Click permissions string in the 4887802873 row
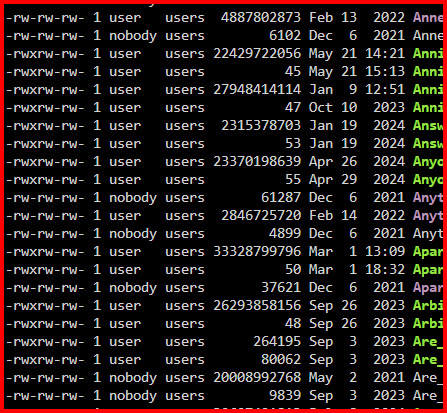 (x=45, y=18)
